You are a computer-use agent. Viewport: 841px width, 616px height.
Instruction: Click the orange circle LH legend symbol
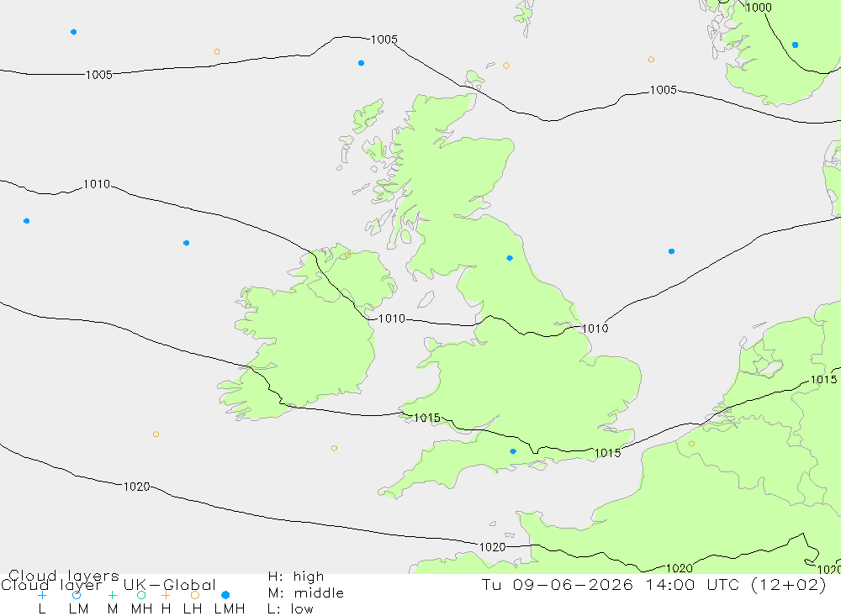(x=195, y=595)
